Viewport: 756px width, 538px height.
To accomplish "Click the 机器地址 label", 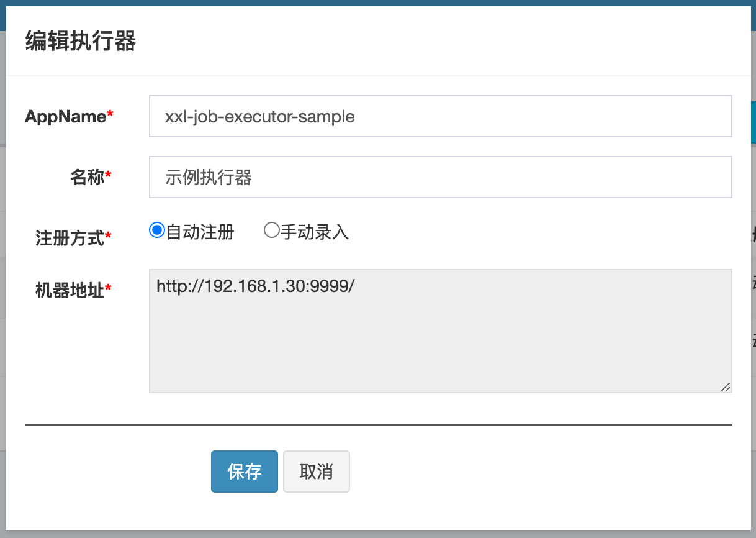I will point(70,290).
